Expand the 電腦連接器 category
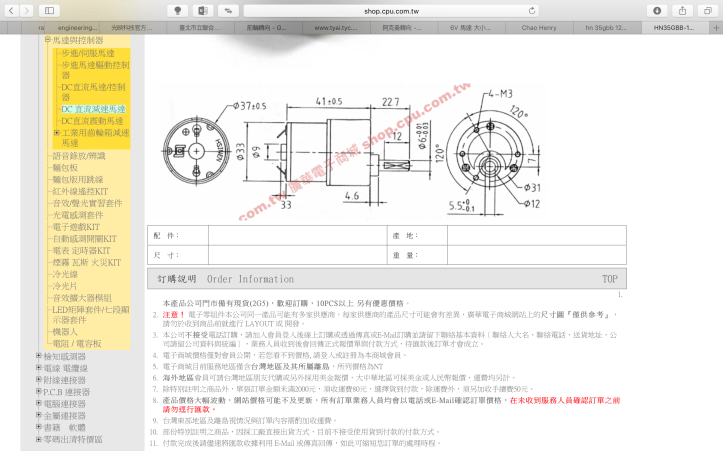 pyautogui.click(x=38, y=403)
